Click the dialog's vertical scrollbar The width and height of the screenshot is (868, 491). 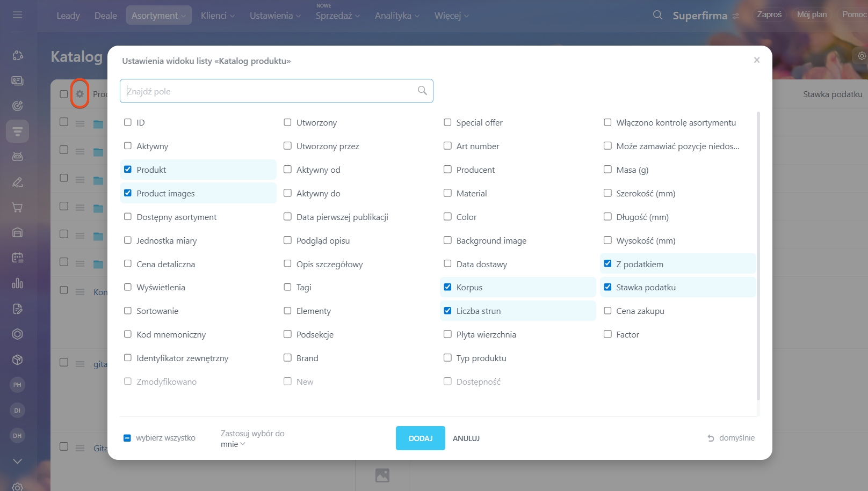tap(758, 256)
